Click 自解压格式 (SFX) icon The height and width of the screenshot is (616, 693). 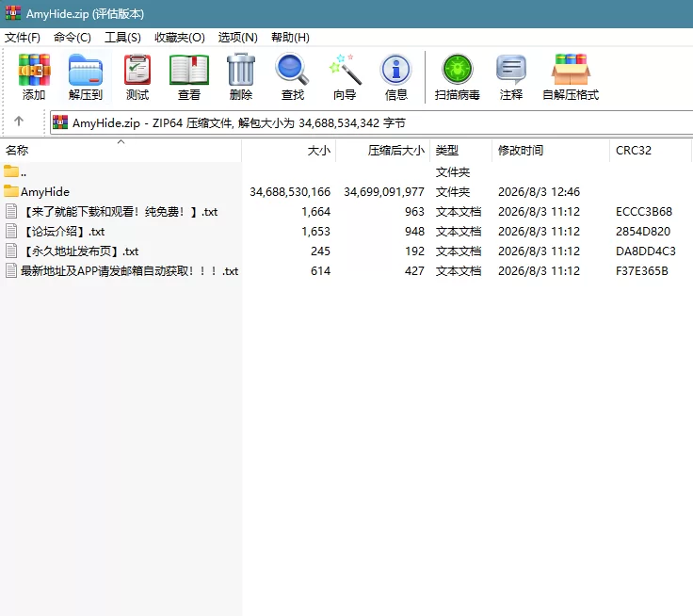(571, 70)
